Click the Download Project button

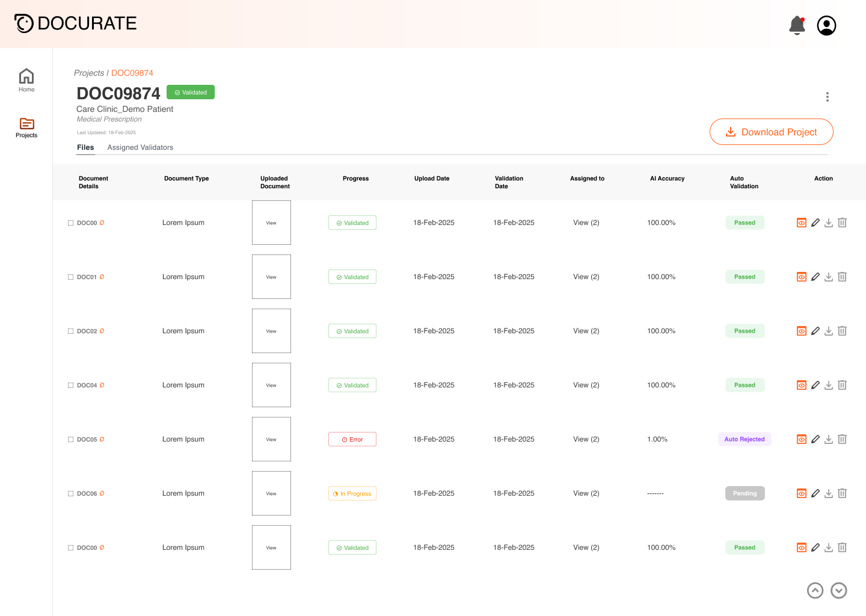click(771, 132)
